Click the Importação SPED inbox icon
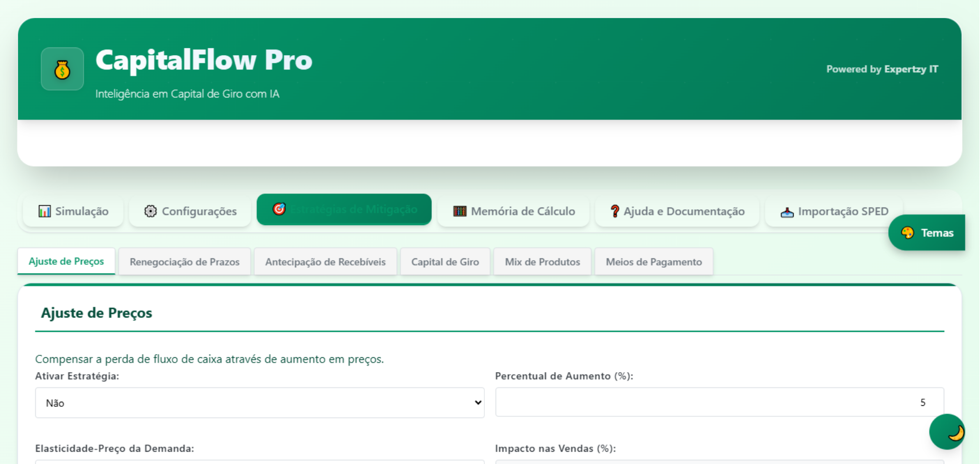 pos(787,212)
